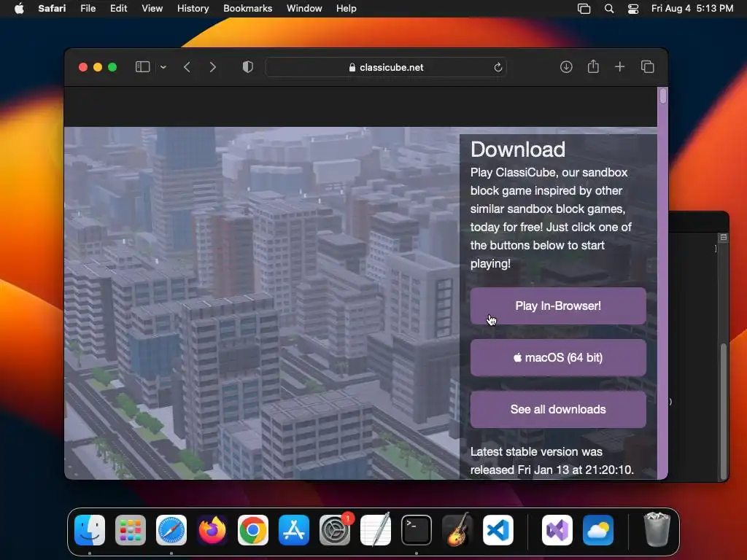The height and width of the screenshot is (560, 747).
Task: Click the page scrollbar thumb in Safari
Action: (x=662, y=96)
